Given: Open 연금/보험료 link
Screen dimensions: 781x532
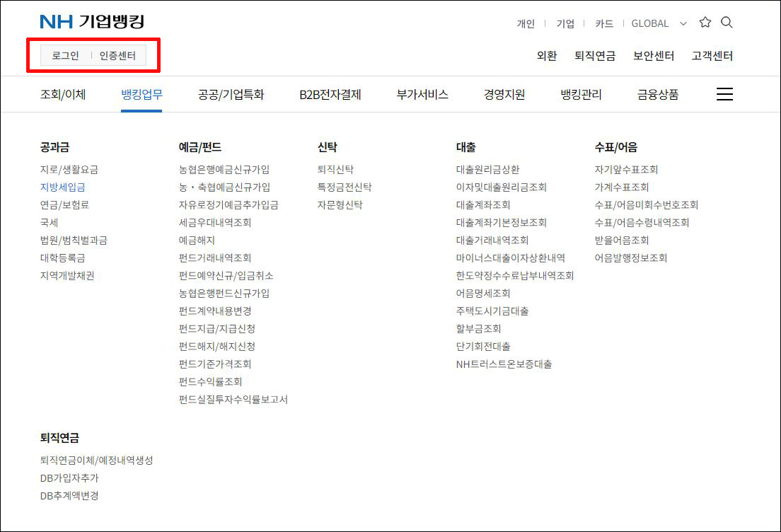Looking at the screenshot, I should 64,204.
